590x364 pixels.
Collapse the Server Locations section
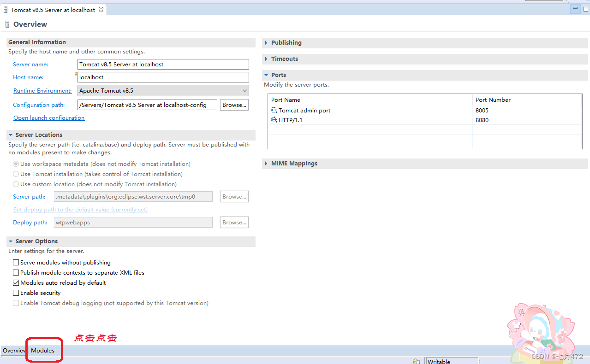click(11, 135)
